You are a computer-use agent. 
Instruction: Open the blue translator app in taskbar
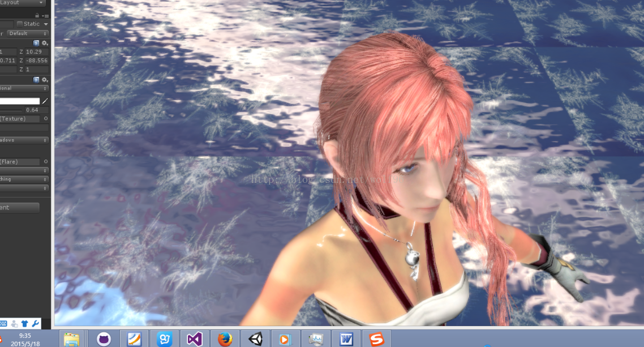click(164, 339)
